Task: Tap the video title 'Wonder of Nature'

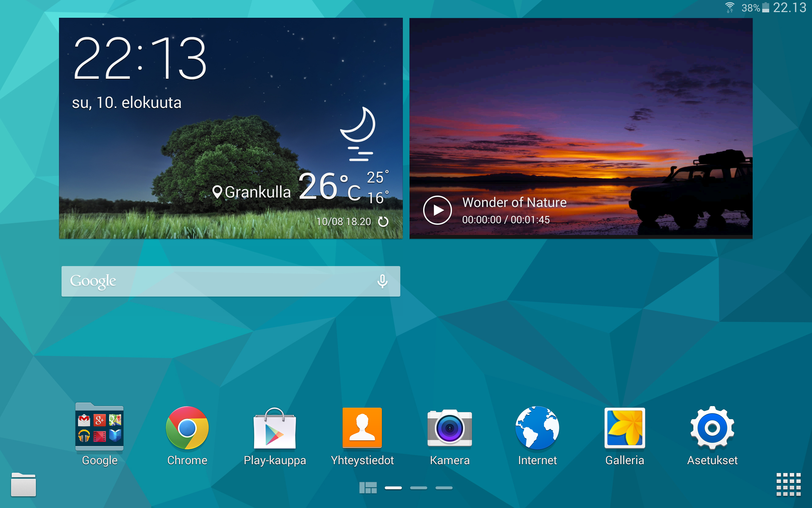Action: click(x=514, y=202)
